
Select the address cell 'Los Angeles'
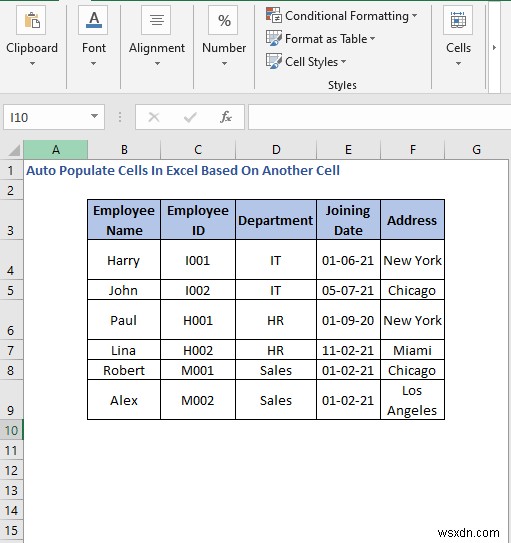[412, 400]
